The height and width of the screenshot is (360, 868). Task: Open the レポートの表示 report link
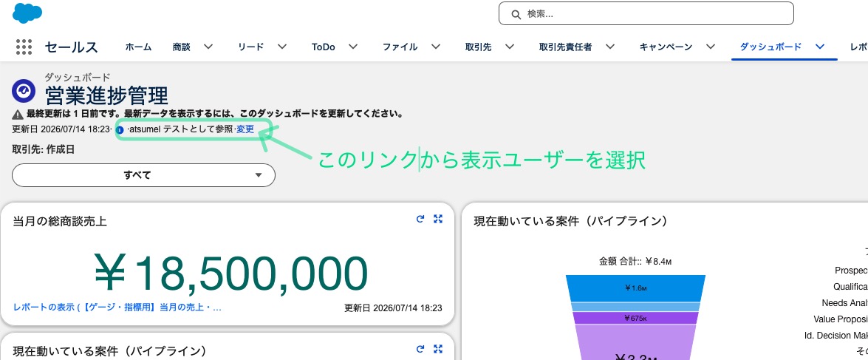point(117,308)
